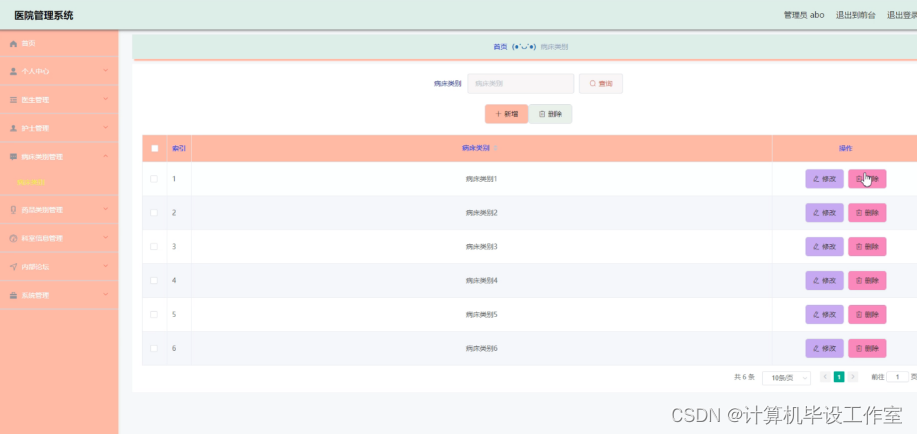Screen dimensions: 917x434
Task: Click 删除 for 病床类别6
Action: coord(867,349)
